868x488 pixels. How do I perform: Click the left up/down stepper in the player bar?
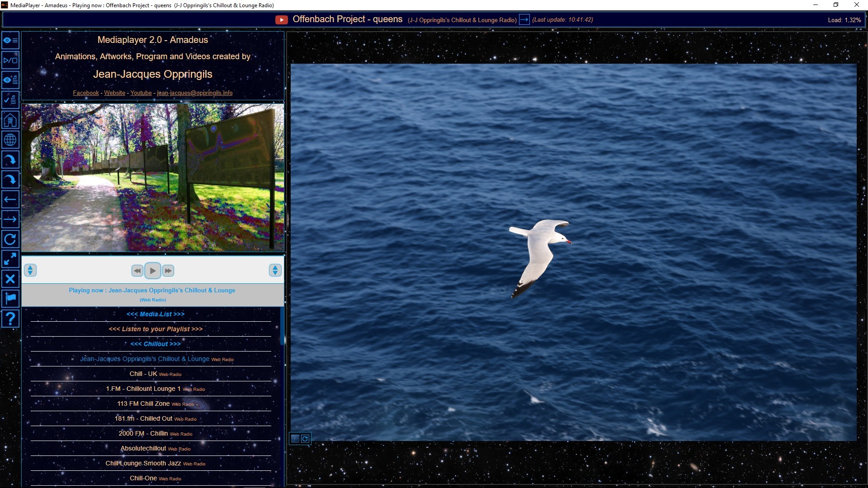pyautogui.click(x=30, y=270)
